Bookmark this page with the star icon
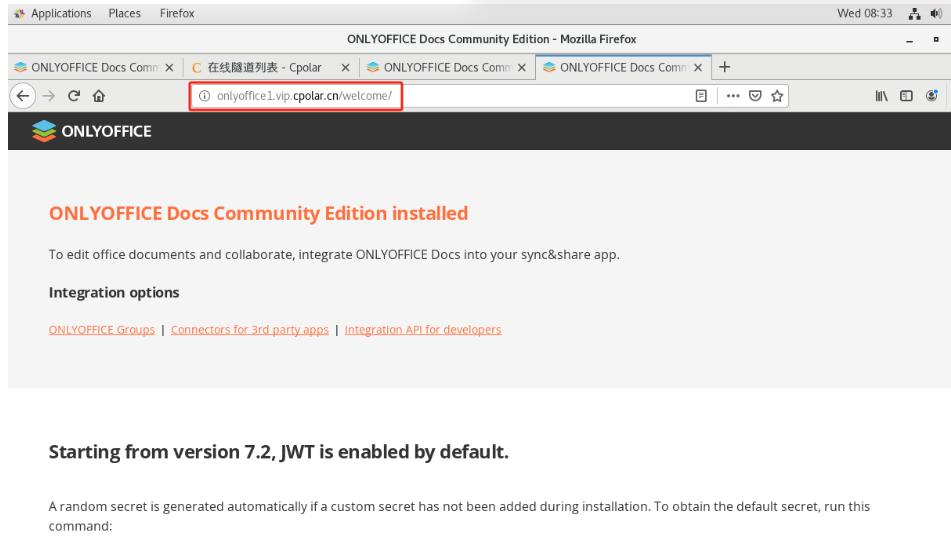Viewport: 951px width, 540px height. pos(777,96)
